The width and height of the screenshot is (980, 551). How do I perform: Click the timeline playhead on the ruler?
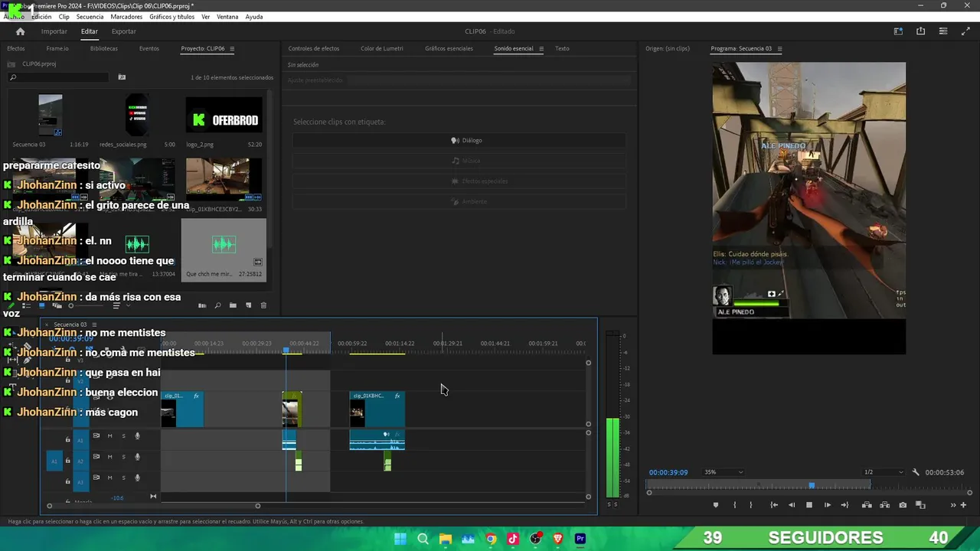click(x=286, y=350)
